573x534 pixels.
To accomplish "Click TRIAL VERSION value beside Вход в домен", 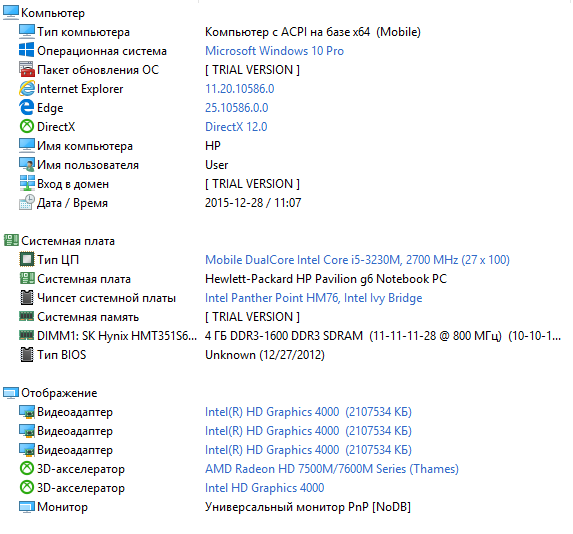I will click(253, 184).
